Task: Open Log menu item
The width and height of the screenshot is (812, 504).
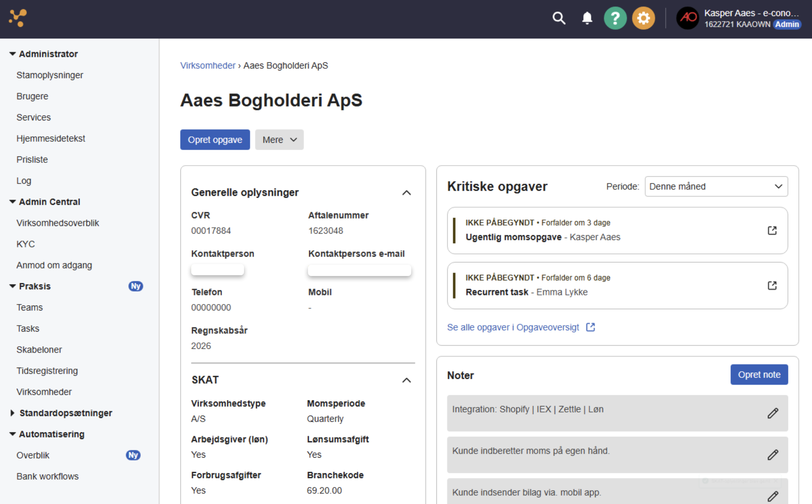Action: coord(24,181)
